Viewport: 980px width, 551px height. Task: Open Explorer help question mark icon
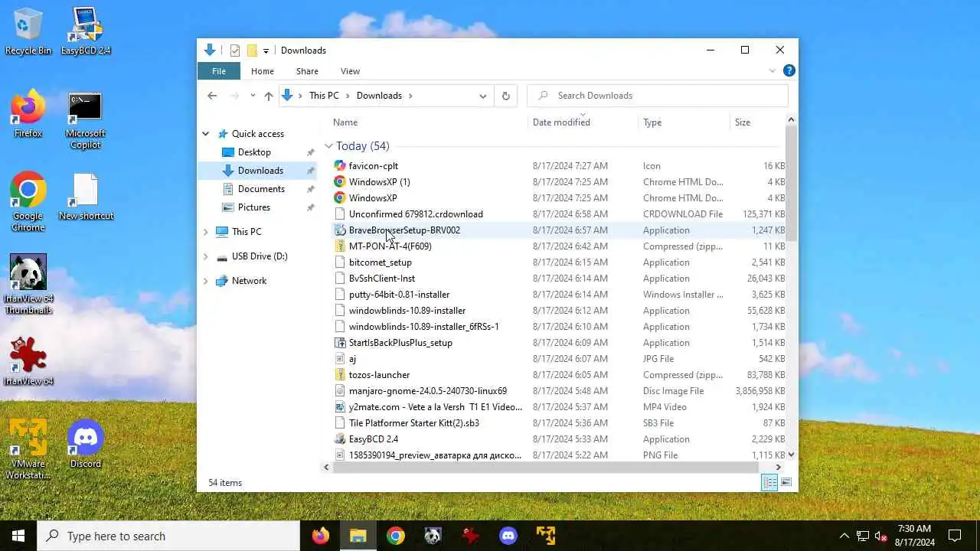point(789,70)
